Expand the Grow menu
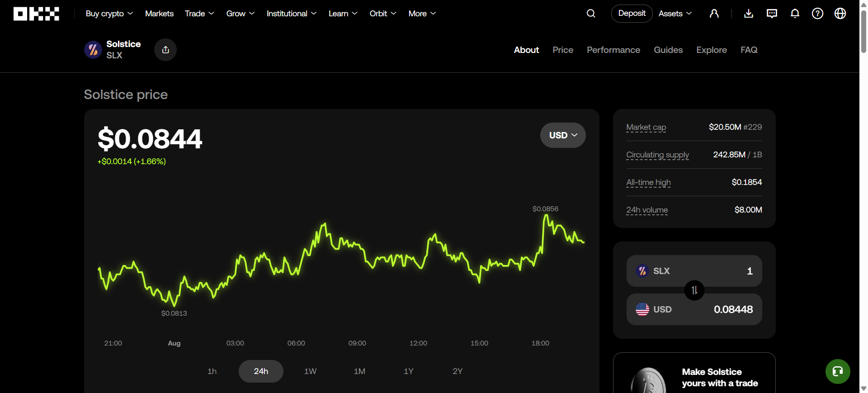 click(x=241, y=14)
